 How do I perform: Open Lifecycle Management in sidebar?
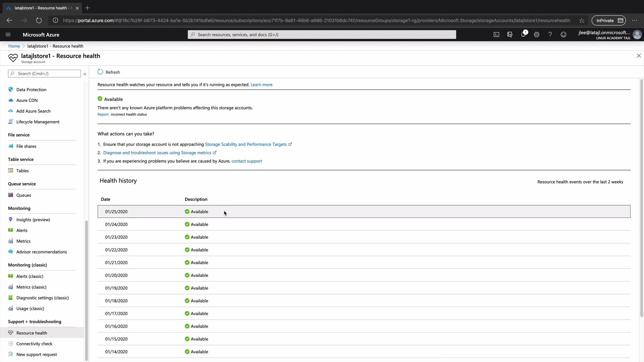[x=38, y=122]
